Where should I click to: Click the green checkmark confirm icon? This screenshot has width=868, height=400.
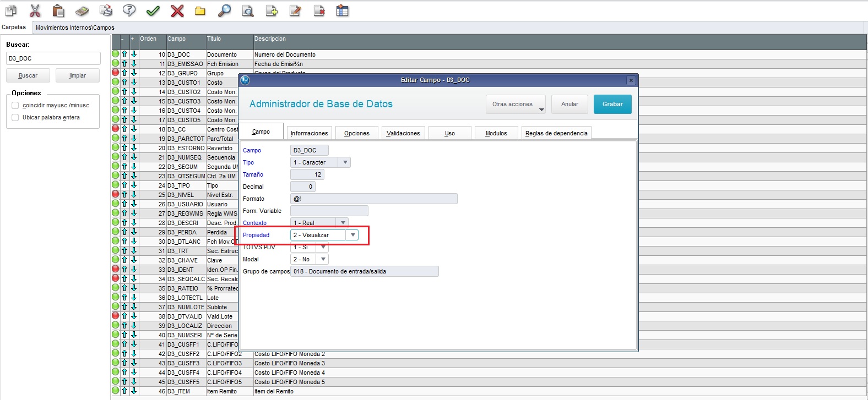(x=153, y=10)
